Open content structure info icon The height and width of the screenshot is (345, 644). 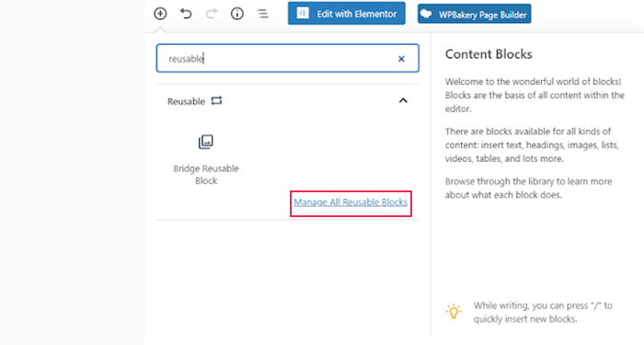[237, 14]
